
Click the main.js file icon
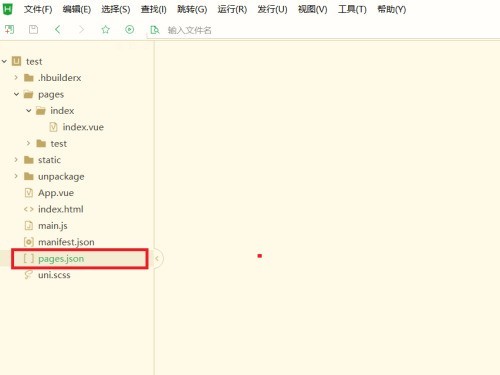29,226
